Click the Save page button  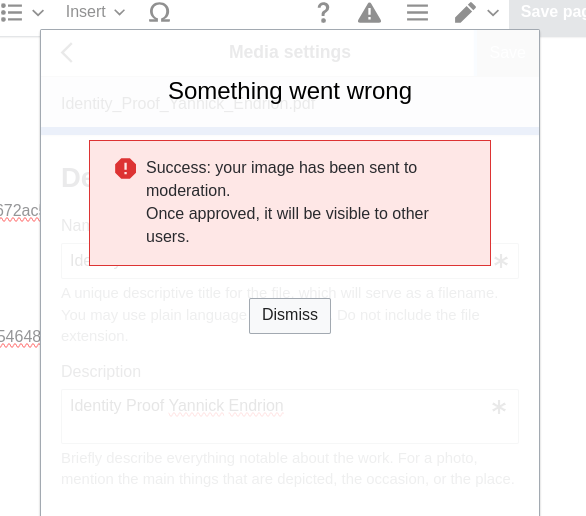click(x=548, y=12)
